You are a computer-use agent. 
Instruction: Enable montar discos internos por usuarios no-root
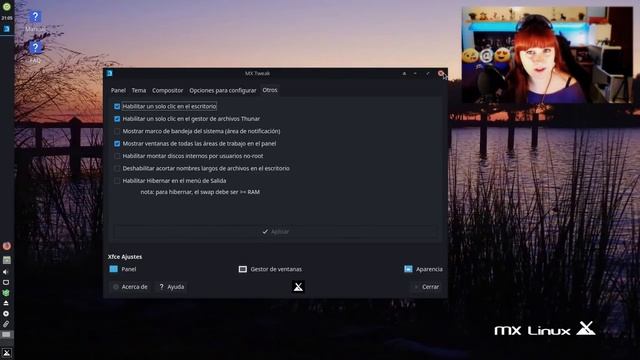click(x=117, y=156)
